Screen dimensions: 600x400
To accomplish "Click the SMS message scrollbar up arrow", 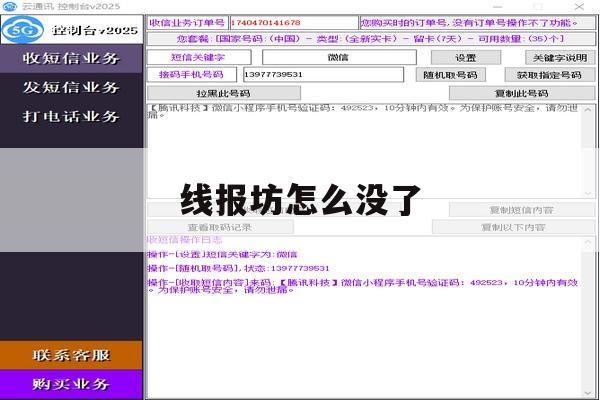I will (588, 110).
